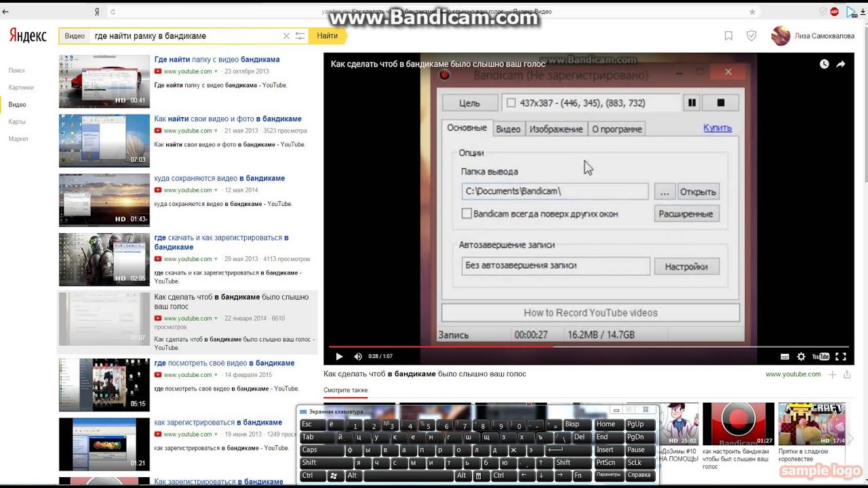Hit the context menu key on the on-screen keyboard
This screenshot has width=868, height=488.
478,476
